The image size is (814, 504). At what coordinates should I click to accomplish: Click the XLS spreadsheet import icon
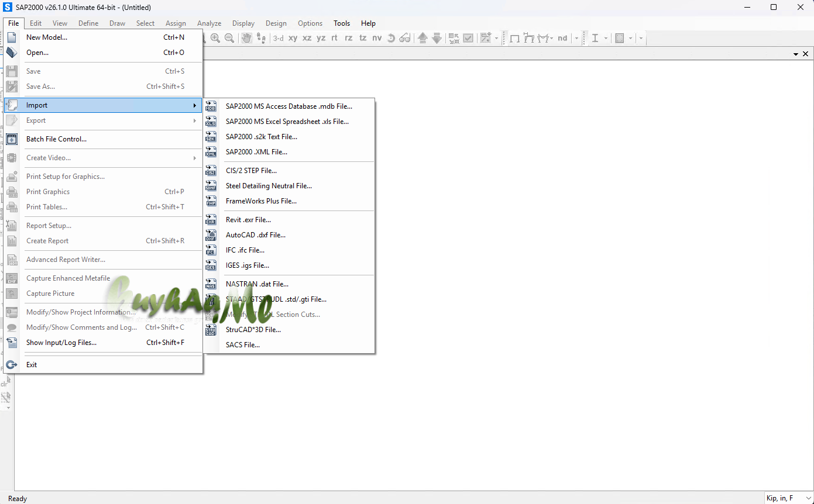coord(211,122)
